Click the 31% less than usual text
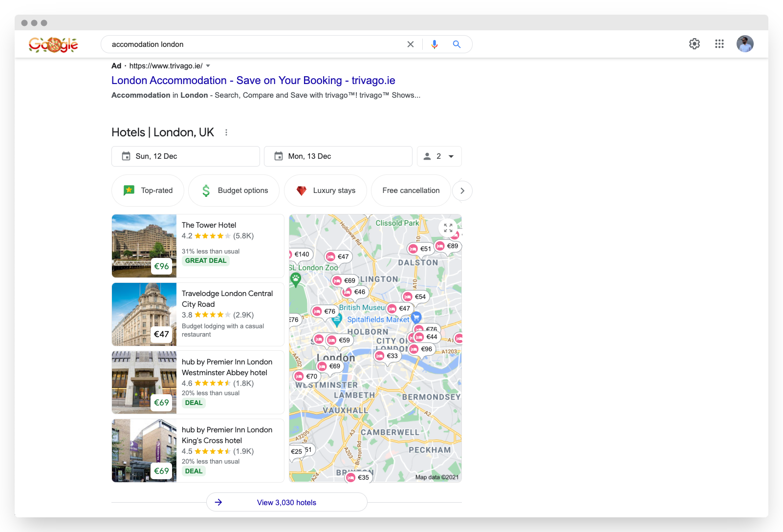Screen dimensions: 783x532 (211, 252)
